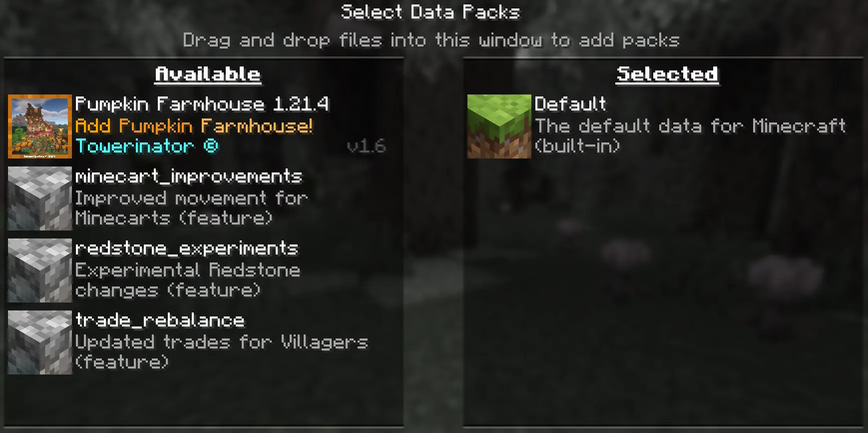Viewport: 868px width, 433px height.
Task: Click Experimental Redstone changes description
Action: click(187, 280)
